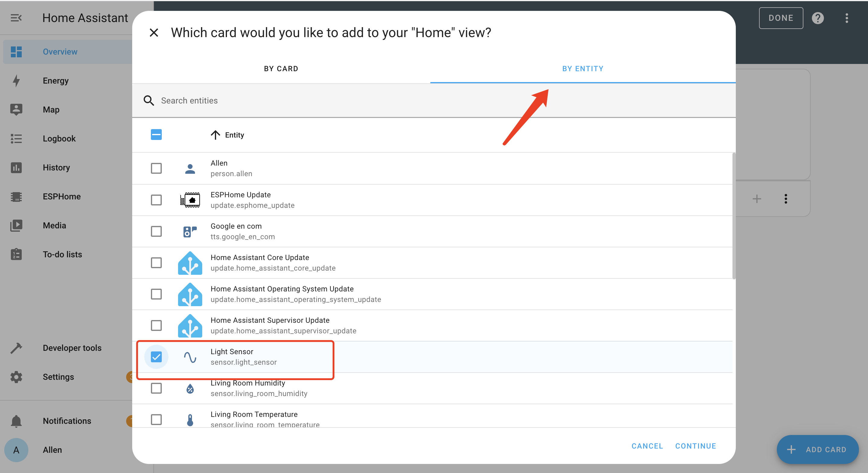Open the Energy sidebar item
The width and height of the screenshot is (868, 473).
pos(67,81)
